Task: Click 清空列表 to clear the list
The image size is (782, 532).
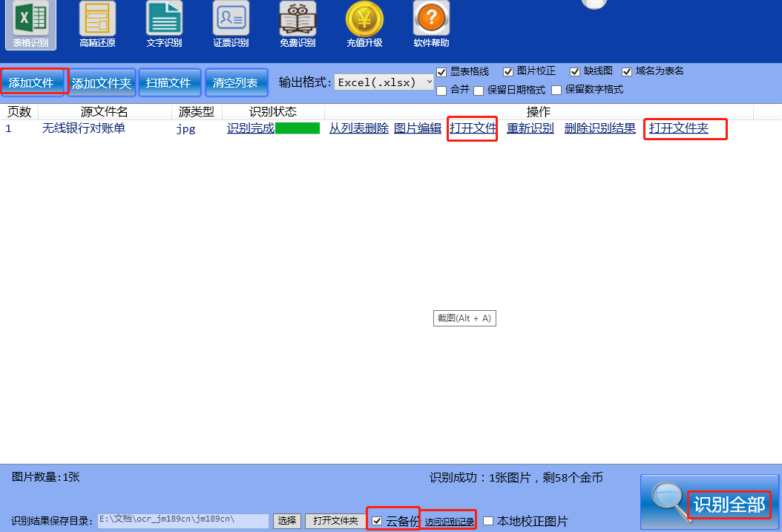Action: (237, 83)
